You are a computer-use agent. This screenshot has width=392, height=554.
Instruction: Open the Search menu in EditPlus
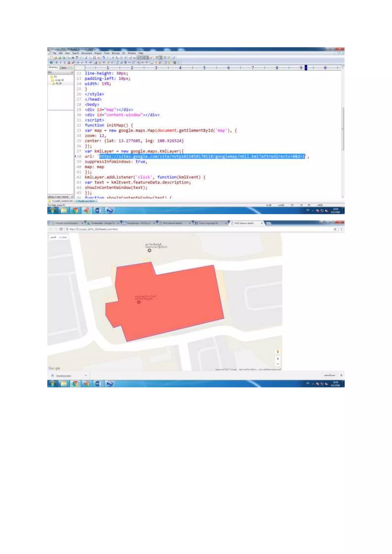tap(76, 53)
